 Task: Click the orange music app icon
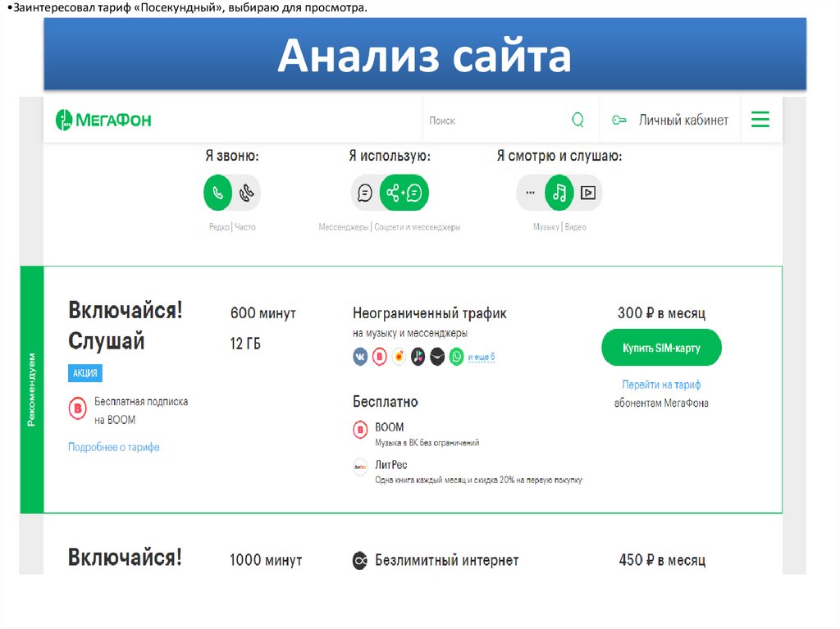(x=399, y=356)
